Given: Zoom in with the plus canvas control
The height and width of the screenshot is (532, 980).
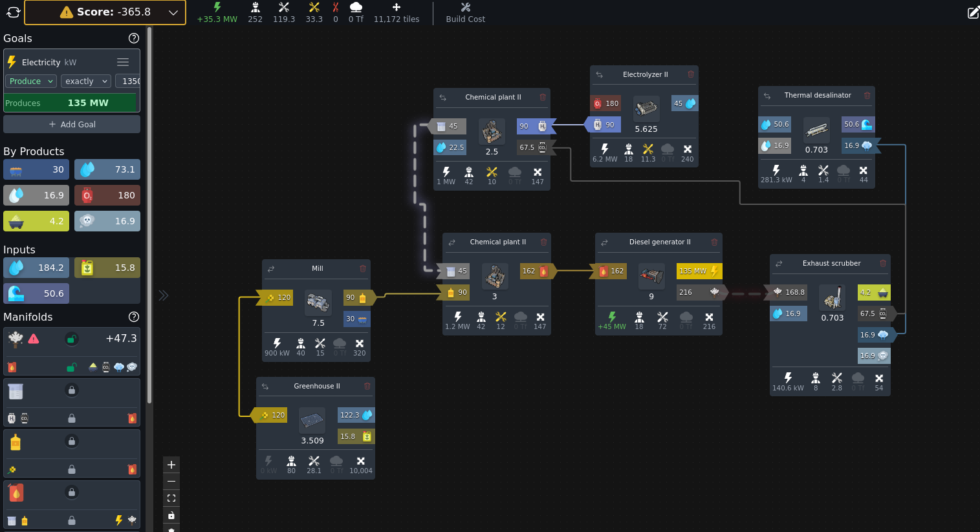Looking at the screenshot, I should (x=171, y=465).
